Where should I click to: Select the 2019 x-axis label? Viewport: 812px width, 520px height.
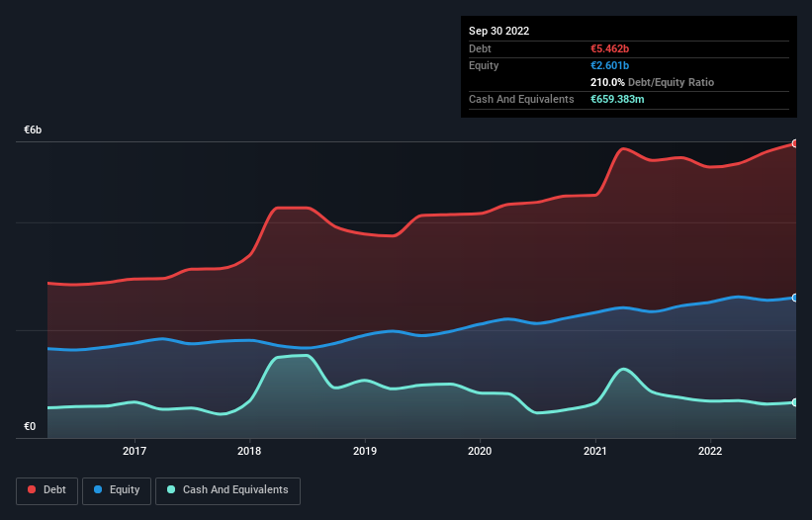tap(365, 451)
